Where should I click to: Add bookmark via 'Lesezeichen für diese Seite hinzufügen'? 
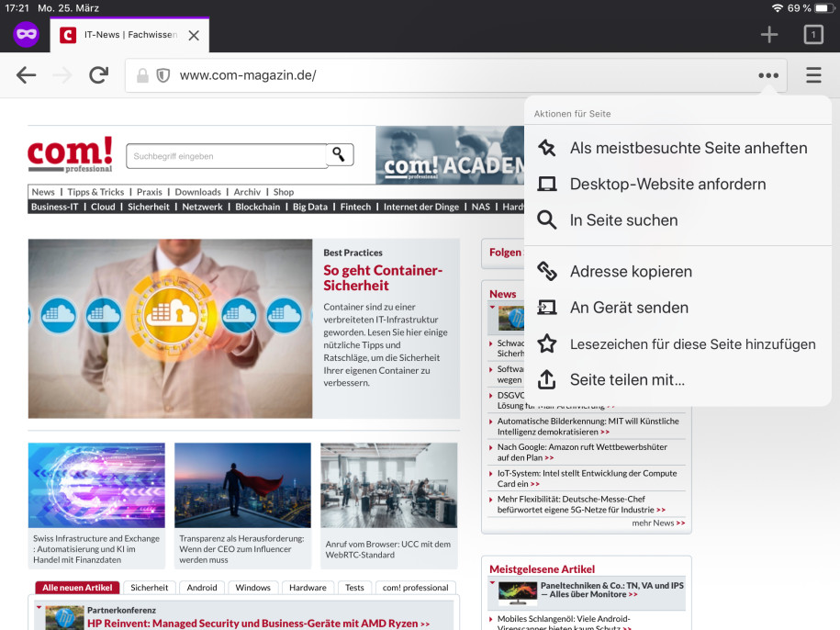click(678, 343)
